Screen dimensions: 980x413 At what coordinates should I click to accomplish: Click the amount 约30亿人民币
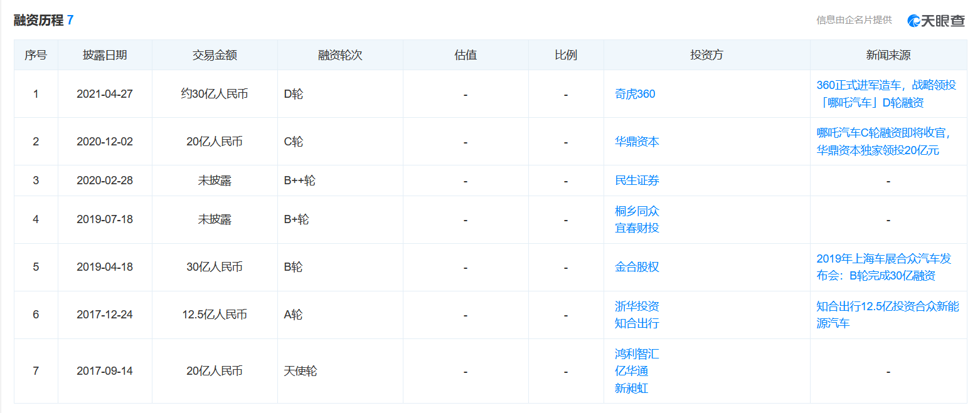215,94
